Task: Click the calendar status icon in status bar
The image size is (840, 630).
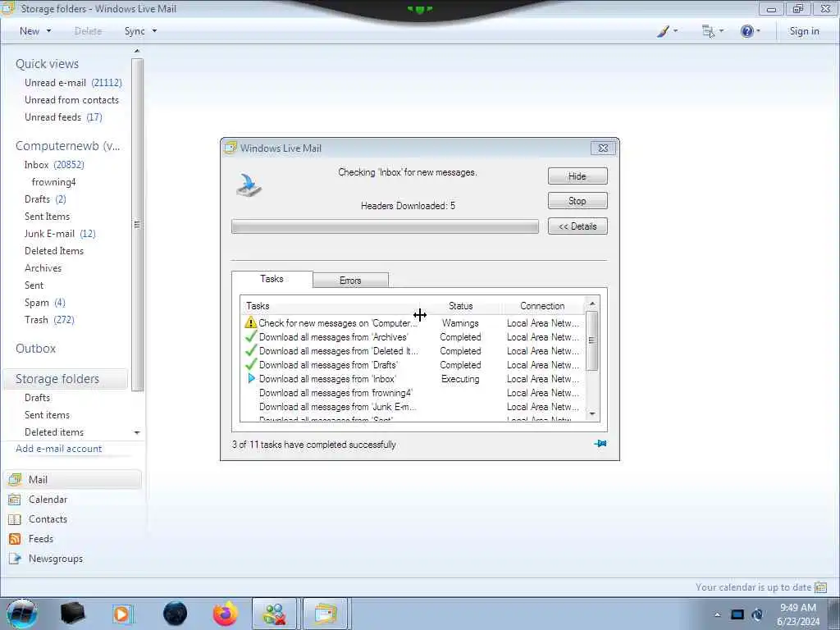Action: [820, 587]
